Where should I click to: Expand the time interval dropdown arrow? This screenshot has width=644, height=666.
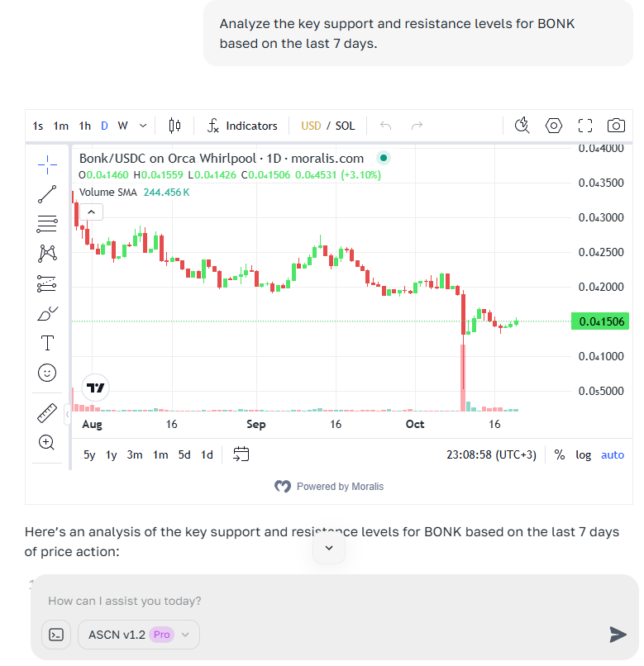point(143,126)
